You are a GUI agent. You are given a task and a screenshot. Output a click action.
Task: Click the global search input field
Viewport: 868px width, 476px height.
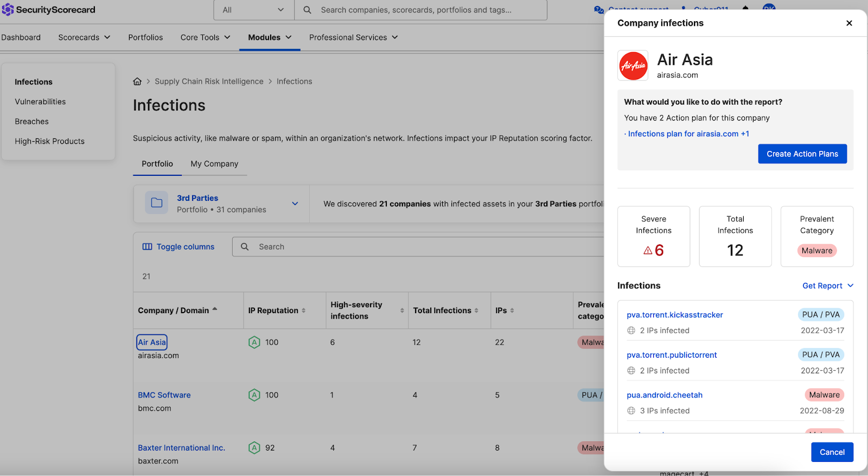click(420, 10)
